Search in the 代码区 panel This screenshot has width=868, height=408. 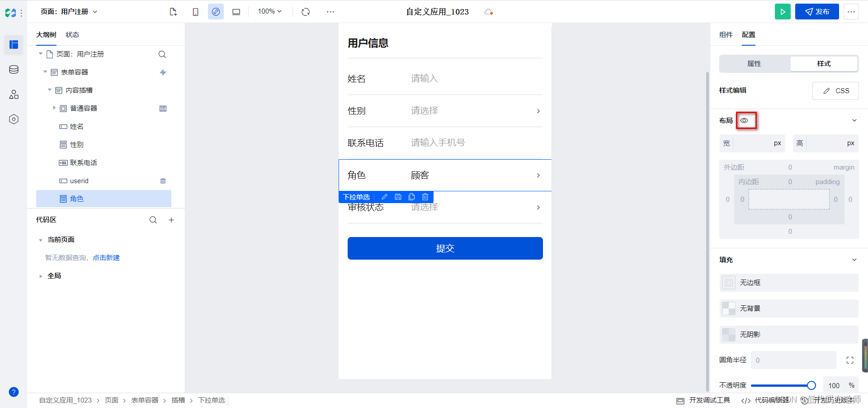click(153, 220)
